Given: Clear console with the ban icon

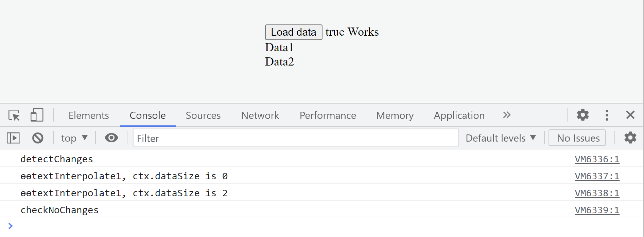Looking at the screenshot, I should click(x=38, y=138).
